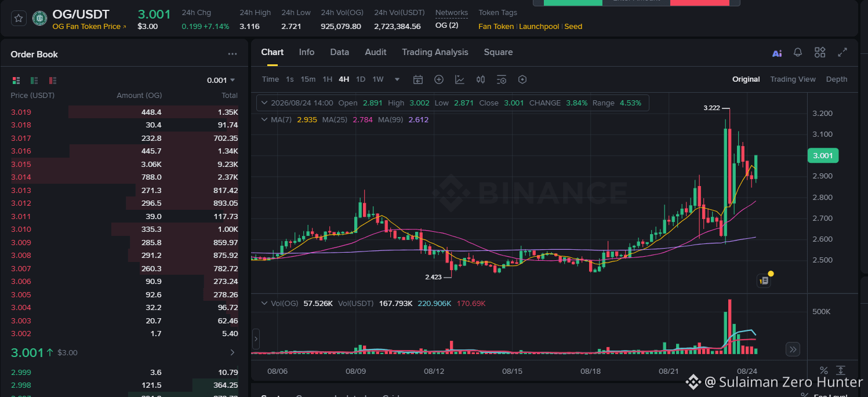This screenshot has width=868, height=397.
Task: Open Networks OG (2) details
Action: 447,26
